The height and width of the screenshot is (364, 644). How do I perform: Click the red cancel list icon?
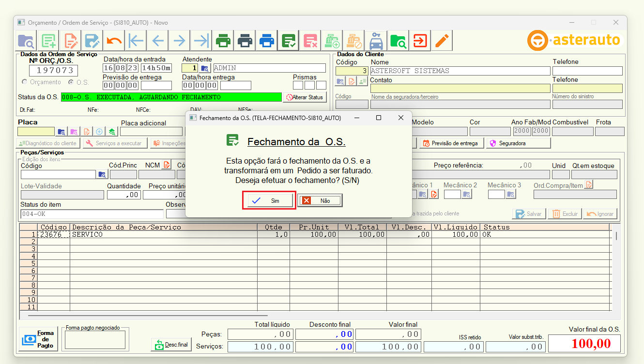click(311, 41)
